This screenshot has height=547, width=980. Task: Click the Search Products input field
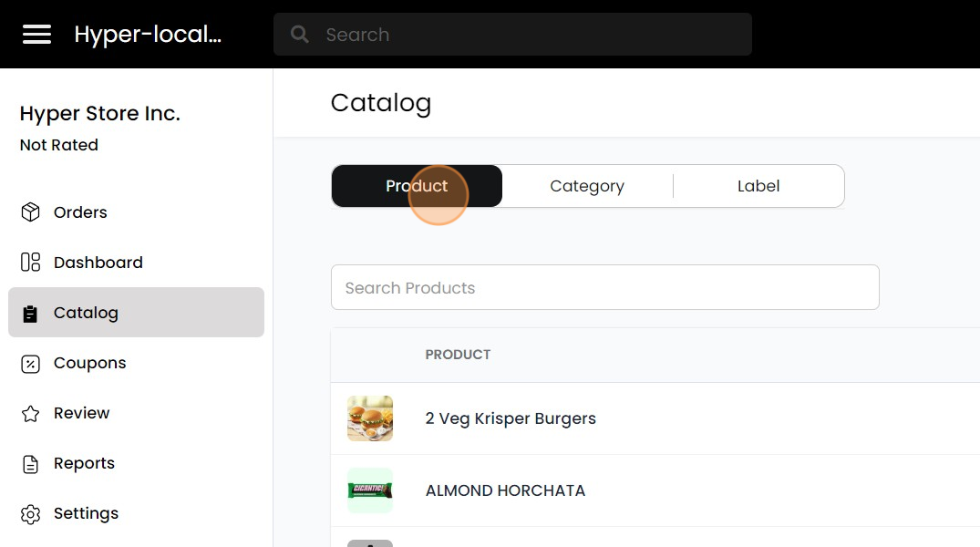tap(604, 287)
